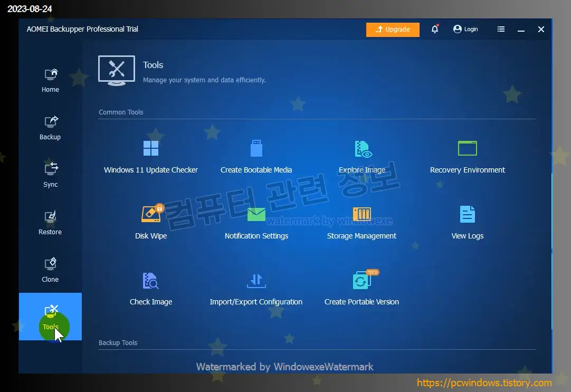The image size is (571, 392).
Task: Click the Backup Tools section heading
Action: (x=118, y=342)
